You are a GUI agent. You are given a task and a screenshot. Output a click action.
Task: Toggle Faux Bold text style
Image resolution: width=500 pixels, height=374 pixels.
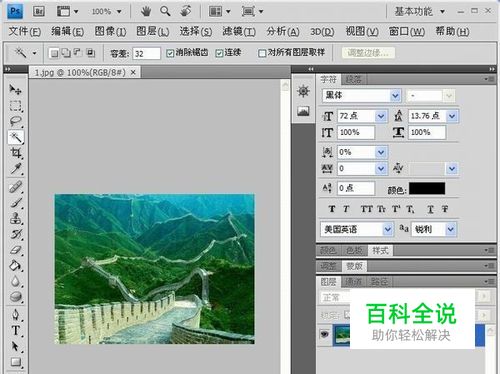(x=331, y=209)
